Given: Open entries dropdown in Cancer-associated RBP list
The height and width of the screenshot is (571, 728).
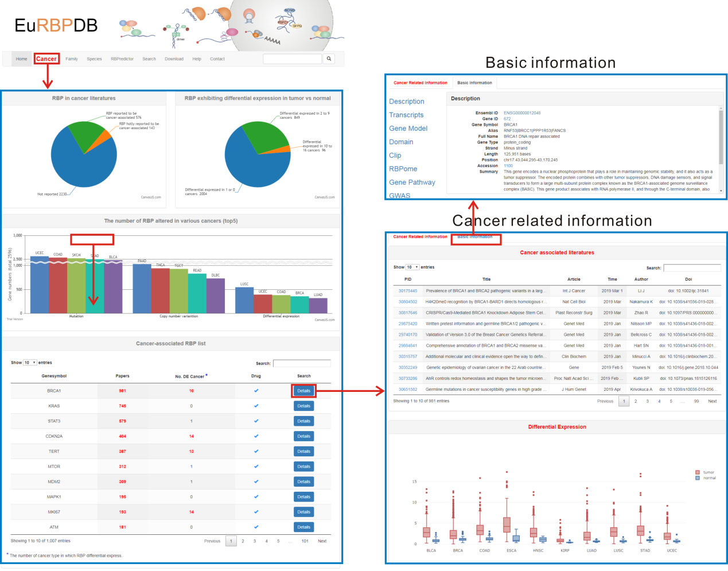Looking at the screenshot, I should pyautogui.click(x=30, y=363).
